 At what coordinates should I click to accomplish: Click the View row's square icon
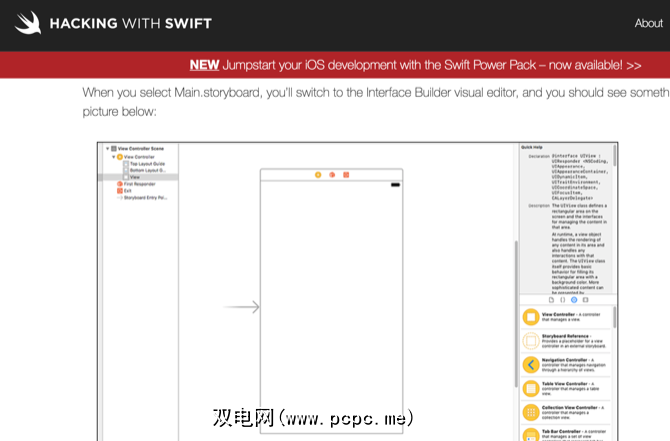126,177
